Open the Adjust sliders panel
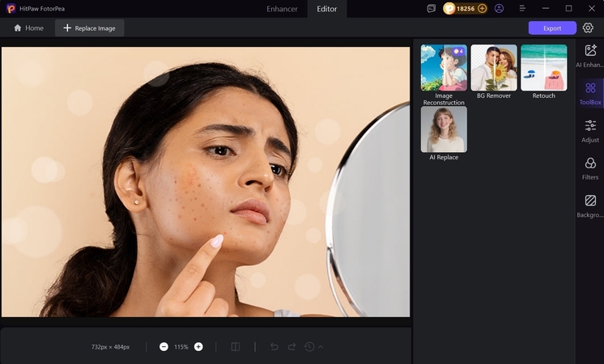 pyautogui.click(x=590, y=131)
